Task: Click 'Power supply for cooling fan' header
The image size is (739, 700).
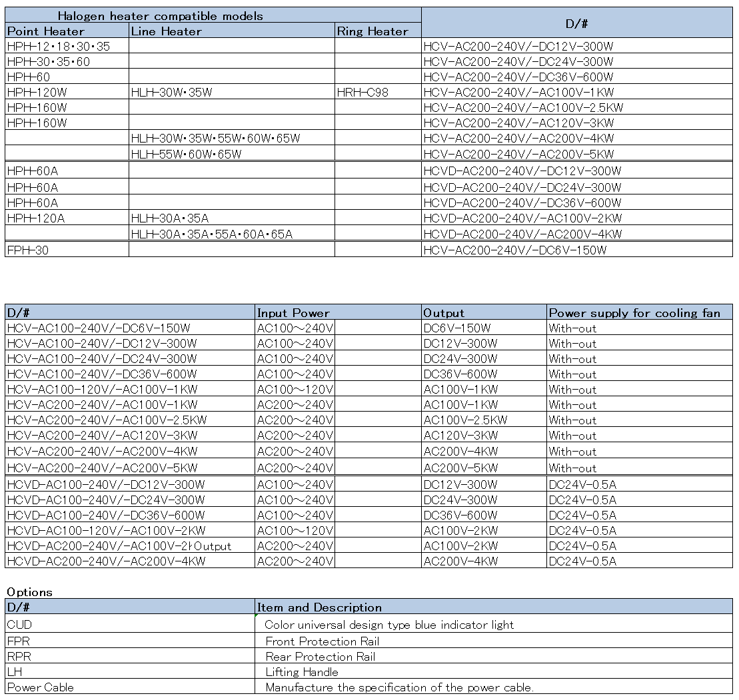Action: click(640, 312)
